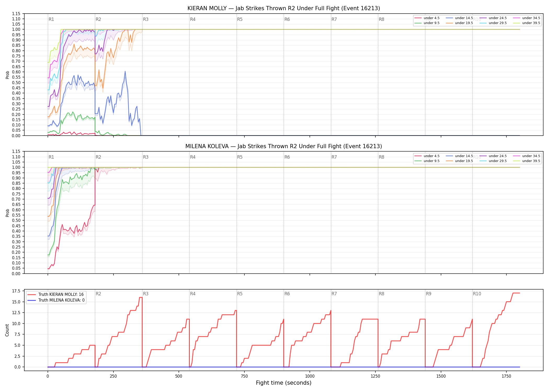
Task: Click the R1 round label in MILENA KOLEVA chart
Action: coord(51,157)
